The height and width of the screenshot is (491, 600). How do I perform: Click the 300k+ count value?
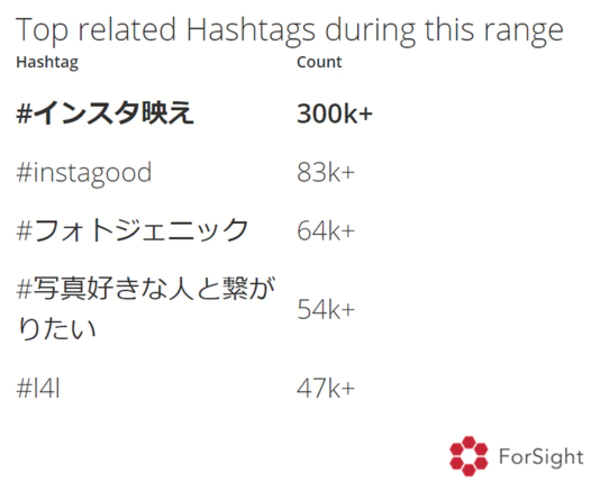pos(334,114)
